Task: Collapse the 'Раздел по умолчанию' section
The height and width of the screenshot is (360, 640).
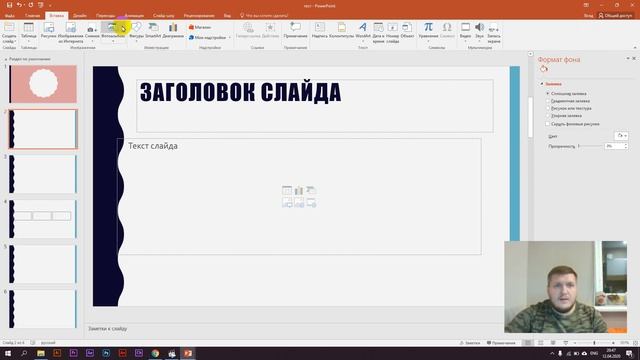Action: pyautogui.click(x=6, y=59)
